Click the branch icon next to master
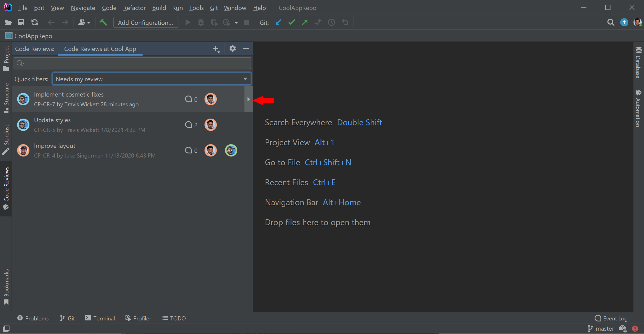The height and width of the screenshot is (334, 644). [x=590, y=328]
